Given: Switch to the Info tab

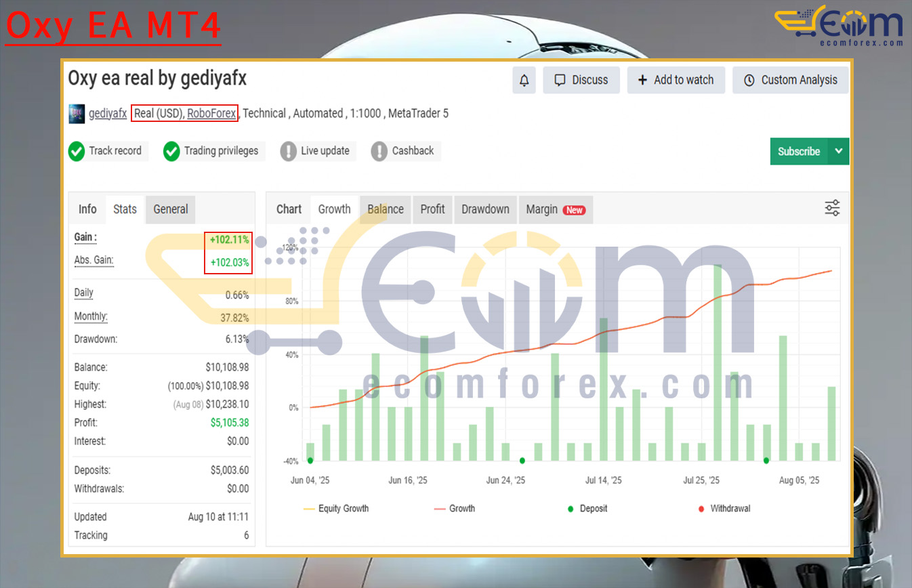Looking at the screenshot, I should [x=87, y=209].
